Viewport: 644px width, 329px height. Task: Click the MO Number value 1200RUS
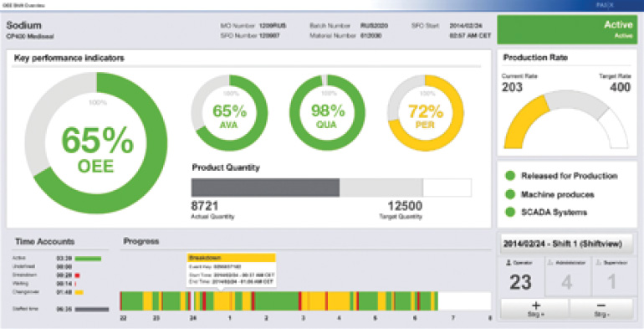(273, 26)
